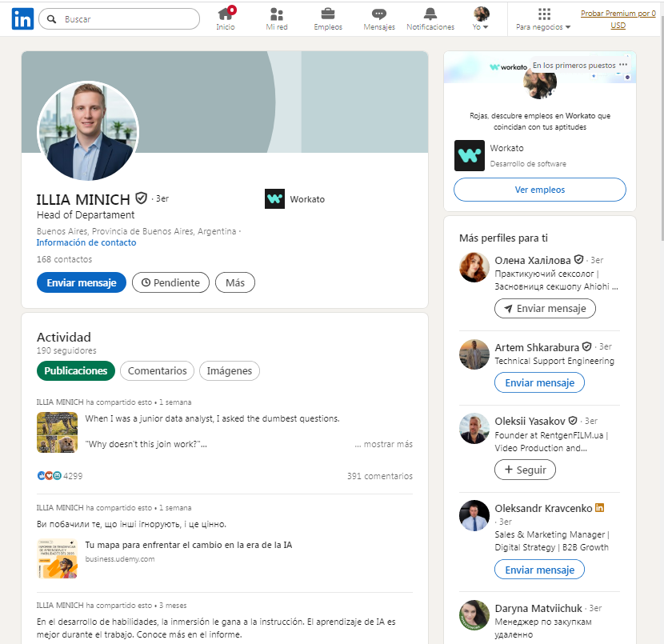Select Imágenes activity tab
The width and height of the screenshot is (664, 644).
pyautogui.click(x=229, y=371)
